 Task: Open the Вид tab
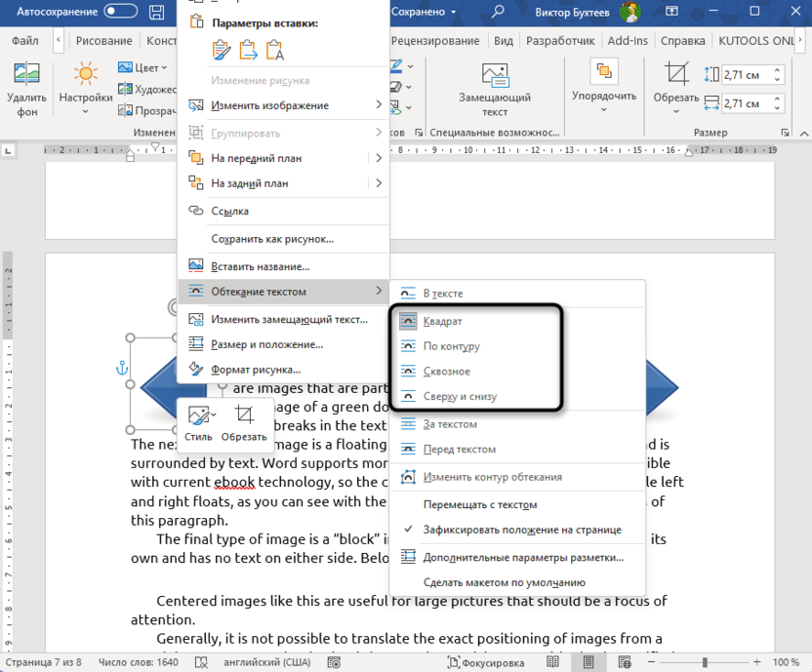(x=504, y=40)
